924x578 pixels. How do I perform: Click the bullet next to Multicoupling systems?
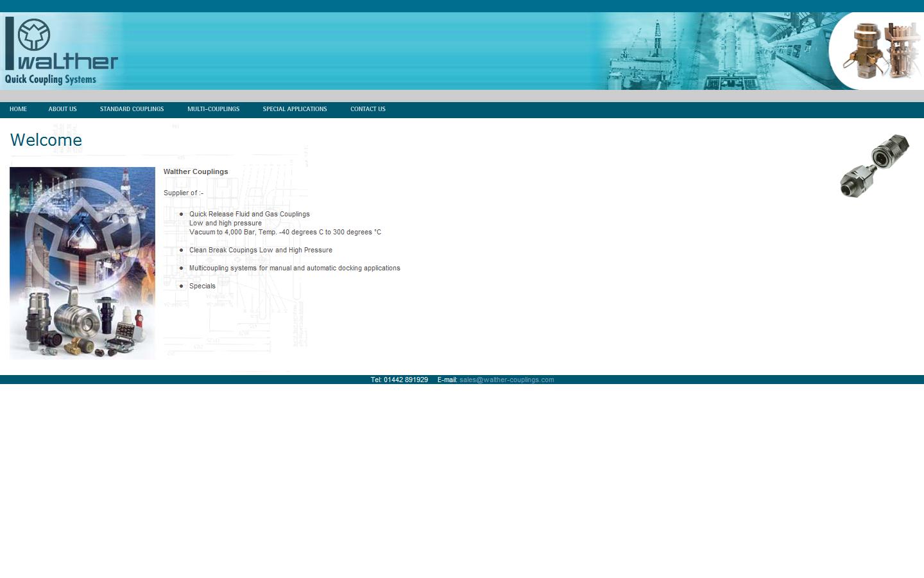tap(182, 268)
